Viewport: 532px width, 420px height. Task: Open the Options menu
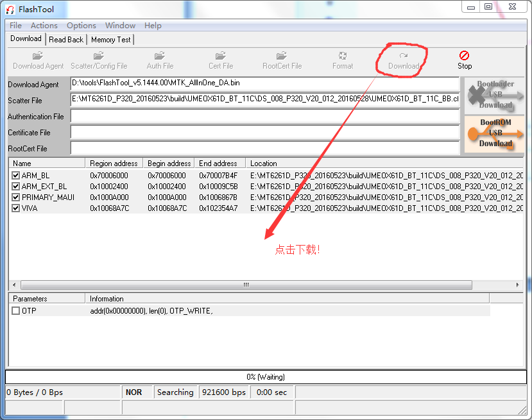[81, 26]
